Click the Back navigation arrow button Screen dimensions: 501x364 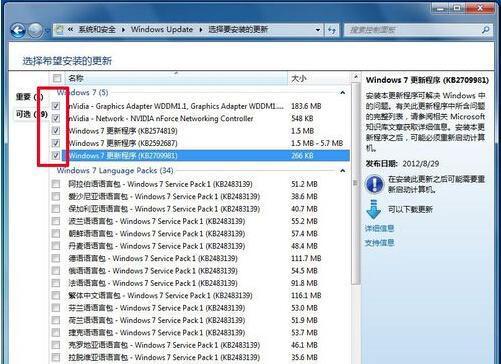pyautogui.click(x=17, y=30)
